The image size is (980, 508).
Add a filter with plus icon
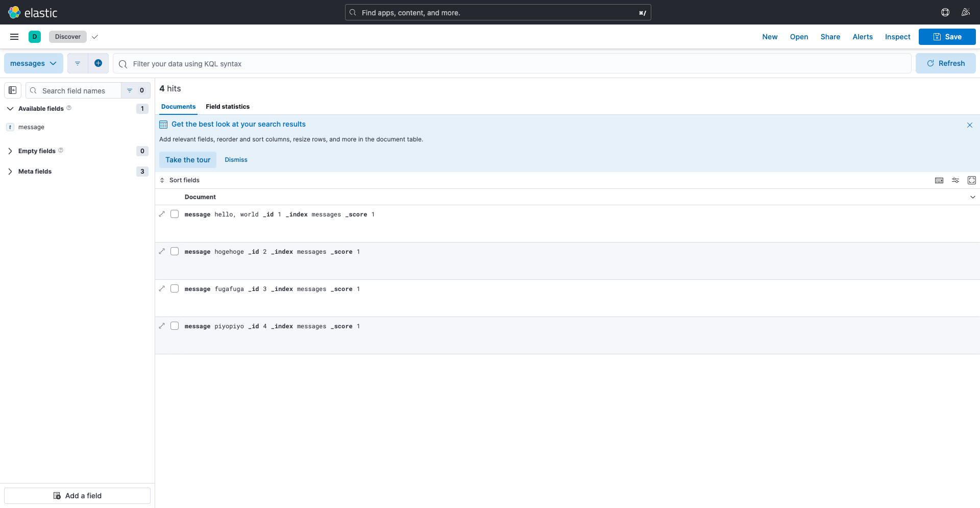pyautogui.click(x=99, y=63)
